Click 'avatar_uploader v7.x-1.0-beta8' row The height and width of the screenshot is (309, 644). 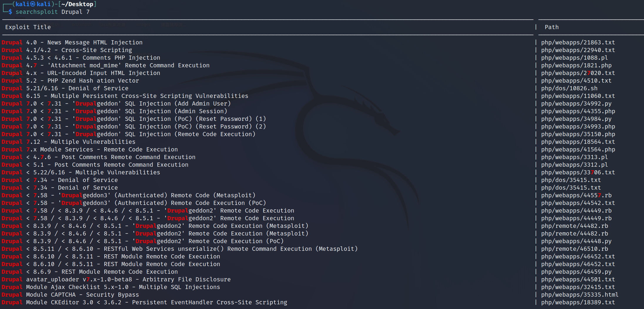pyautogui.click(x=116, y=279)
